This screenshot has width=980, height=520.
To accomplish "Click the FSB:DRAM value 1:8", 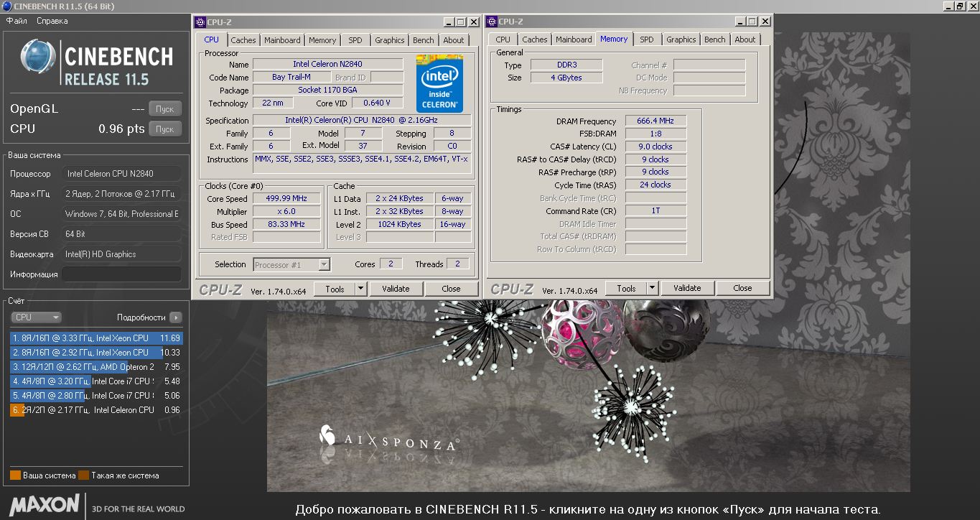I will [655, 134].
